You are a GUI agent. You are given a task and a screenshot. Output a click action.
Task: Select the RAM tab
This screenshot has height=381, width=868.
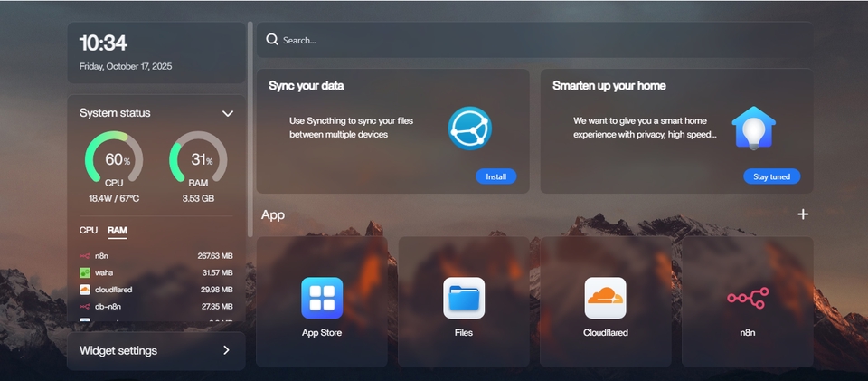pos(118,231)
